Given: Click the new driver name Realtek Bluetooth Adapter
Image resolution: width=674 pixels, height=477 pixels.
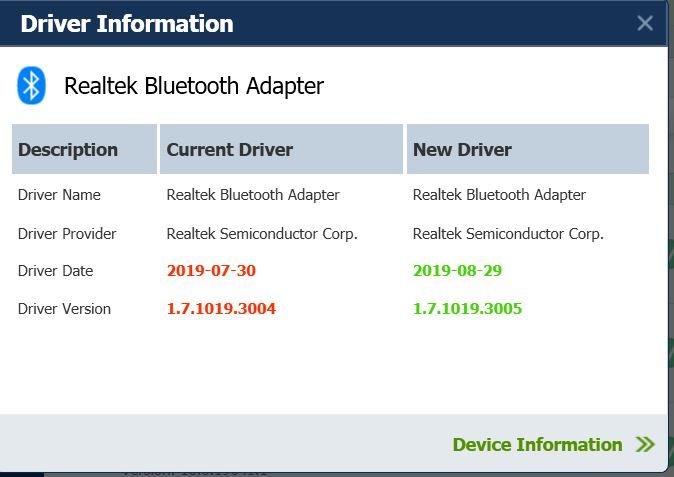Looking at the screenshot, I should (x=499, y=195).
